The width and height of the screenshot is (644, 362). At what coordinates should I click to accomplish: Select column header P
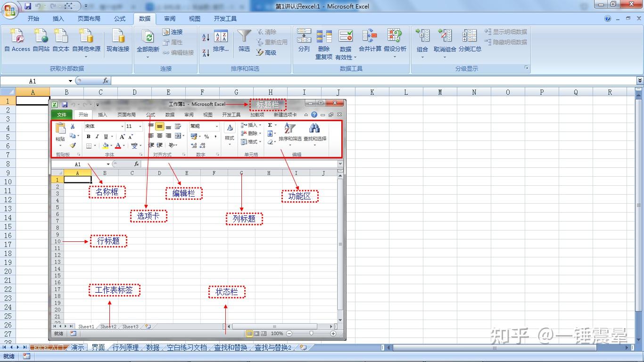542,92
